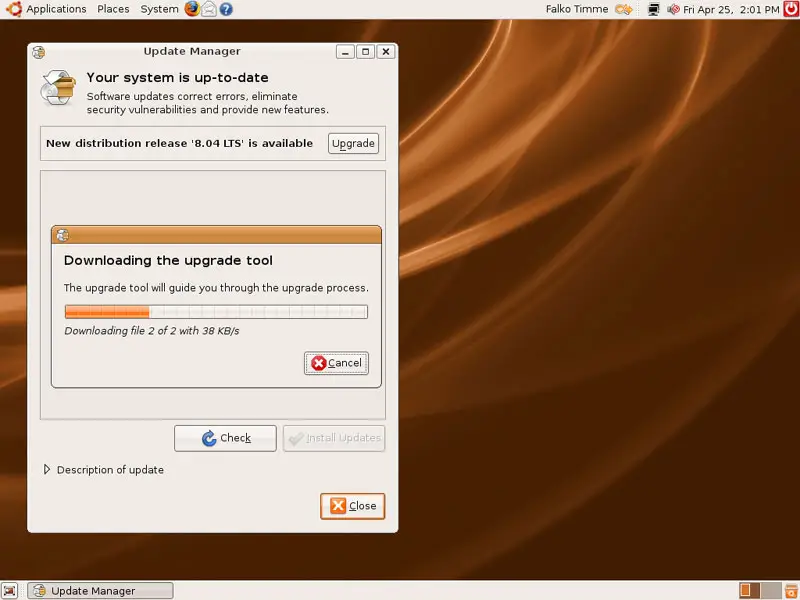
Task: Click the Upgrade button for 8.04 LTS
Action: pyautogui.click(x=353, y=143)
